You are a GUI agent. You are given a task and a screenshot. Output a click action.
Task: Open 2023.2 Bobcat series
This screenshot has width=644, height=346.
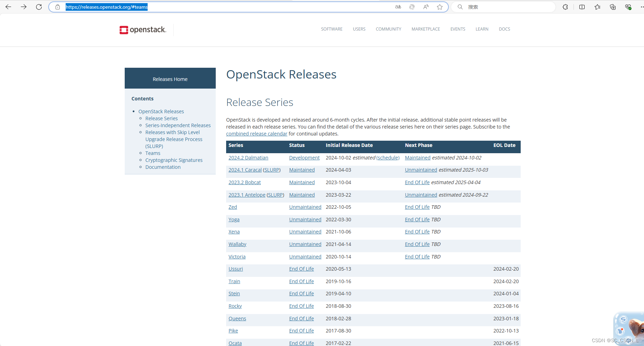point(245,182)
